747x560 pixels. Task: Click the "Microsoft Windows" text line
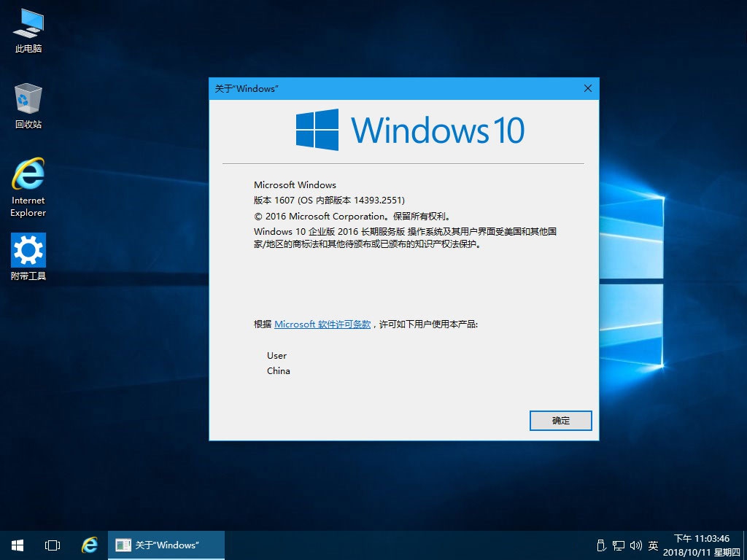click(x=295, y=184)
